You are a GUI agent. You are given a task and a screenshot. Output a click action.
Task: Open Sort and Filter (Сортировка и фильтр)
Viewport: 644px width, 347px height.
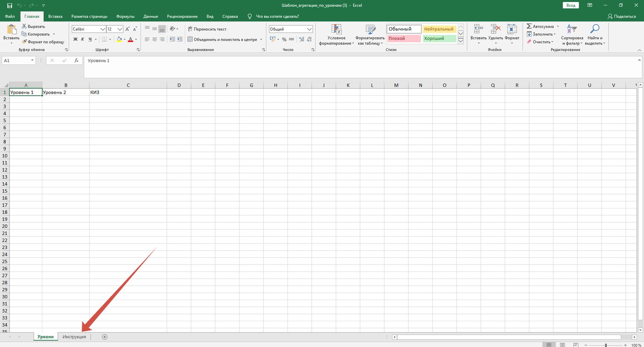[572, 35]
